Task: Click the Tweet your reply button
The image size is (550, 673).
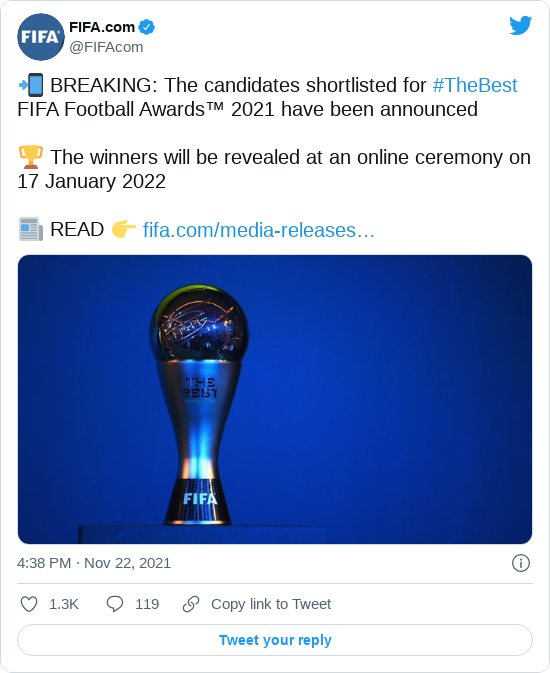Action: tap(275, 640)
